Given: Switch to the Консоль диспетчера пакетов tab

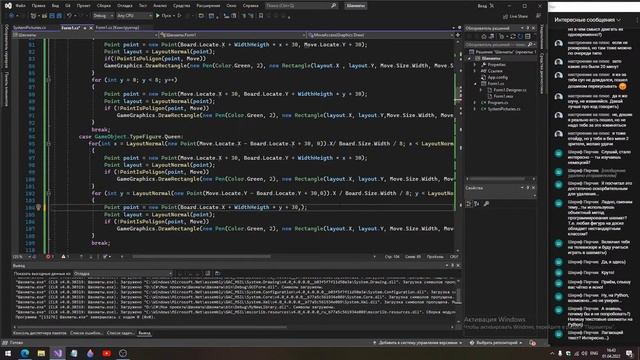Looking at the screenshot, I should (40, 333).
